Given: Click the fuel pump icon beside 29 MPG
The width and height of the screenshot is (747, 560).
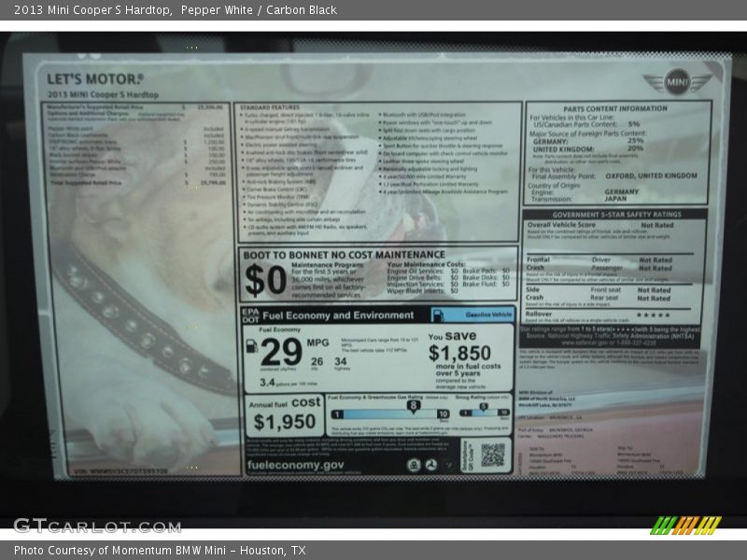Looking at the screenshot, I should [251, 346].
